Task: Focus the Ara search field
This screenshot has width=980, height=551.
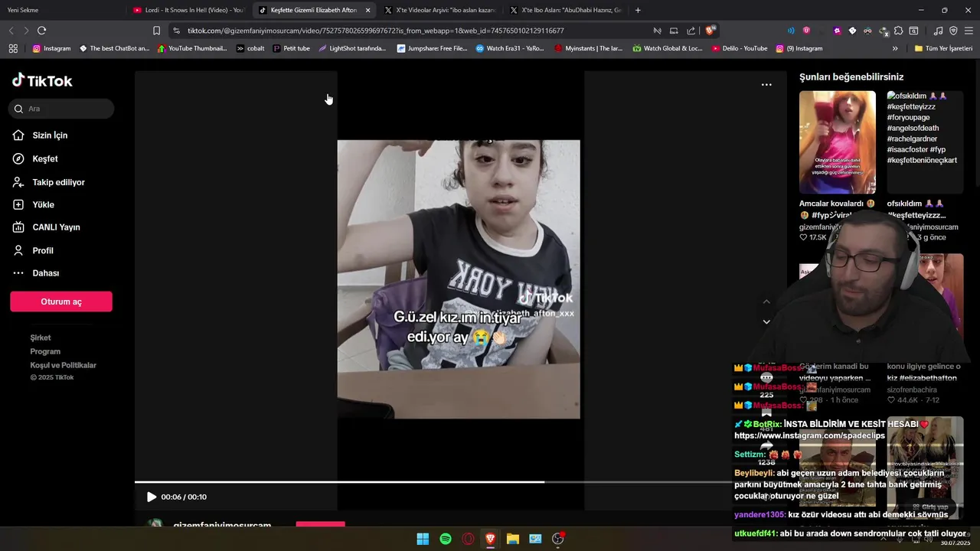Action: pyautogui.click(x=62, y=109)
